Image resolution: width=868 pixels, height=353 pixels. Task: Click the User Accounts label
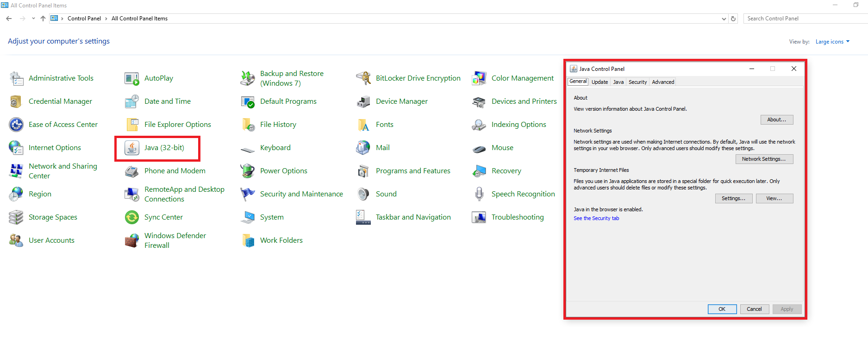pyautogui.click(x=51, y=240)
